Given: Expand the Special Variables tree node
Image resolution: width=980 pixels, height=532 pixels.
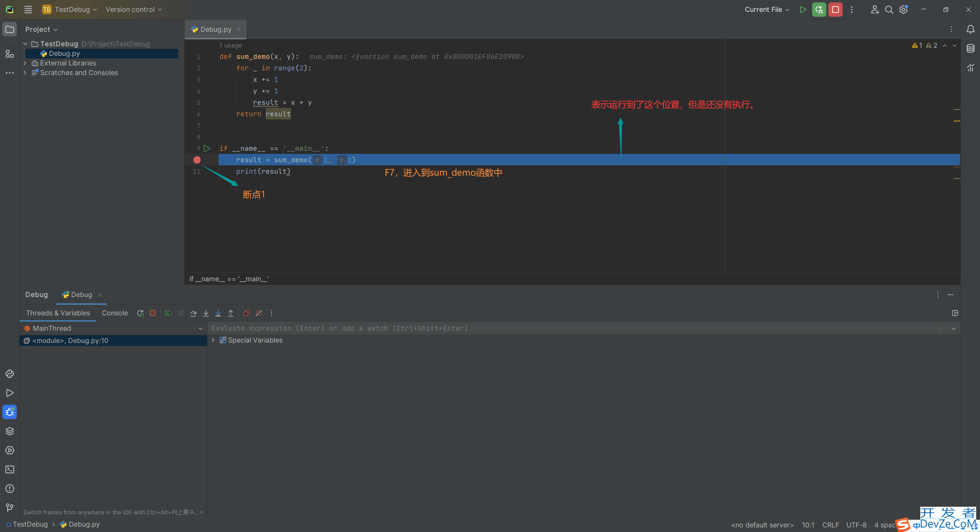Looking at the screenshot, I should 213,340.
